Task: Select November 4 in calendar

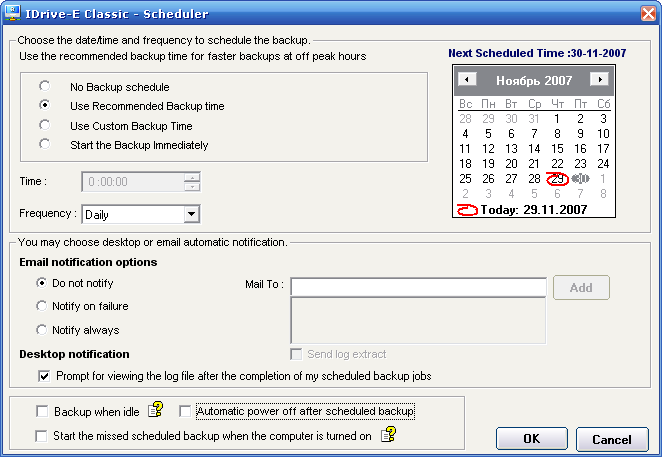Action: tap(465, 133)
